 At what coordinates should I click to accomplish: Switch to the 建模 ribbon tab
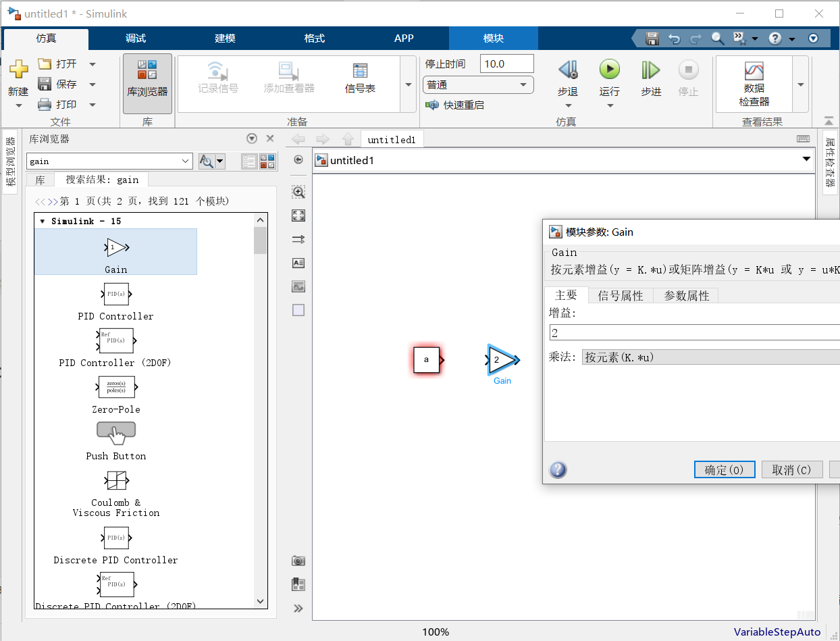224,39
